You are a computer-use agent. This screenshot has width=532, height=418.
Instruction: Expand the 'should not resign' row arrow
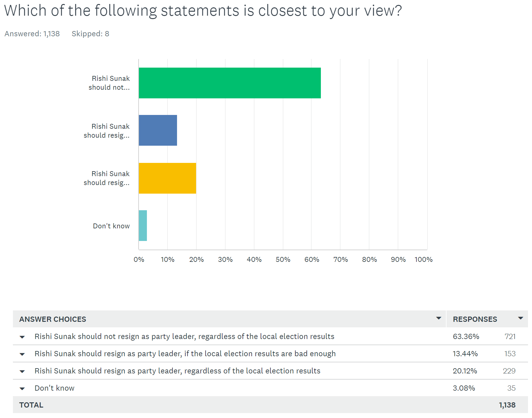22,337
